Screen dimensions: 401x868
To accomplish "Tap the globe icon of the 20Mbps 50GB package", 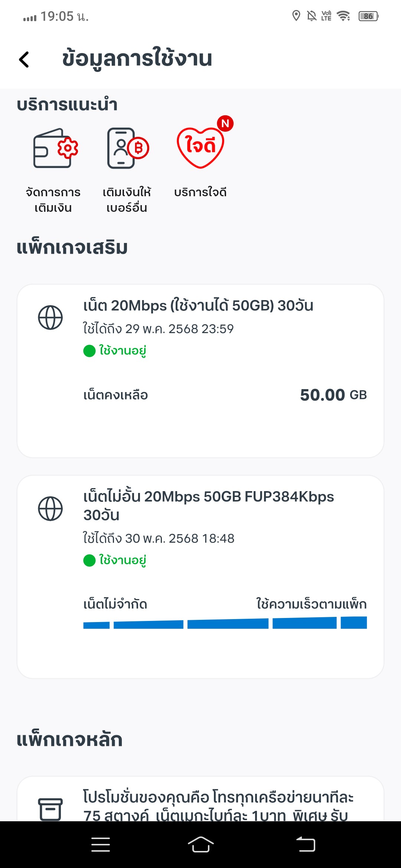I will pyautogui.click(x=50, y=318).
